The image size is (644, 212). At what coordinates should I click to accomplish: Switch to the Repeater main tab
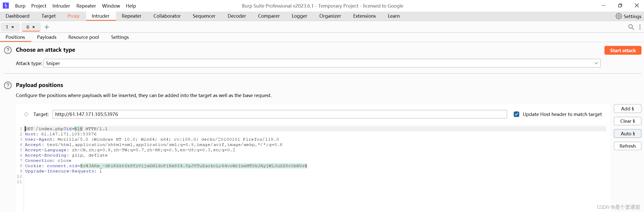pyautogui.click(x=131, y=16)
